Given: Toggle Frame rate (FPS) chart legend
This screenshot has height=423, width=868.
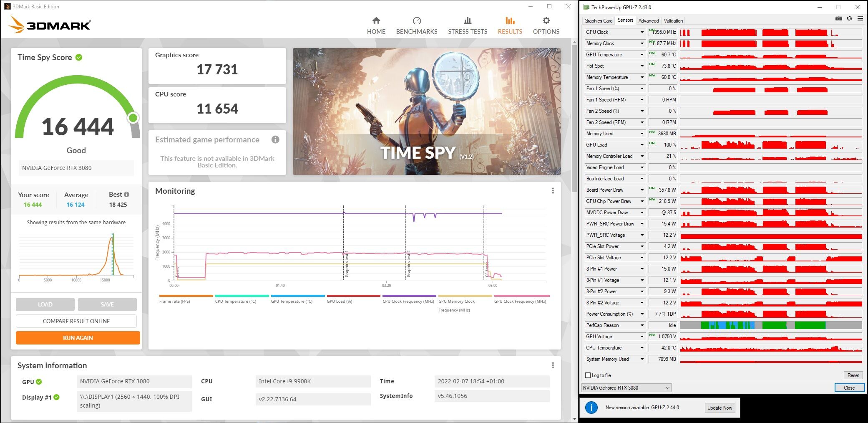Looking at the screenshot, I should [174, 301].
